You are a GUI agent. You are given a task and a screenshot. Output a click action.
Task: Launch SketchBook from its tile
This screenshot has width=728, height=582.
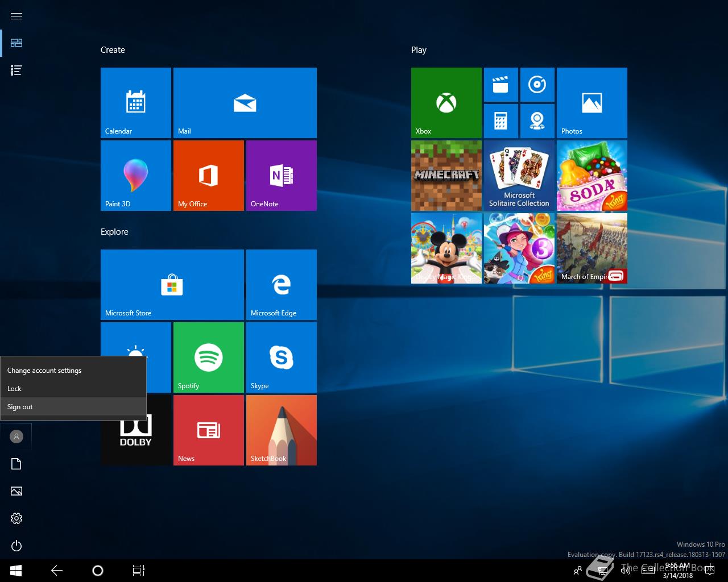click(x=282, y=430)
